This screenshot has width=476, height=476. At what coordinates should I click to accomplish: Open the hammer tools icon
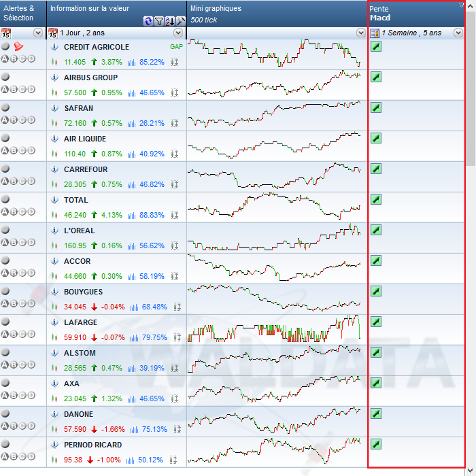click(x=181, y=21)
